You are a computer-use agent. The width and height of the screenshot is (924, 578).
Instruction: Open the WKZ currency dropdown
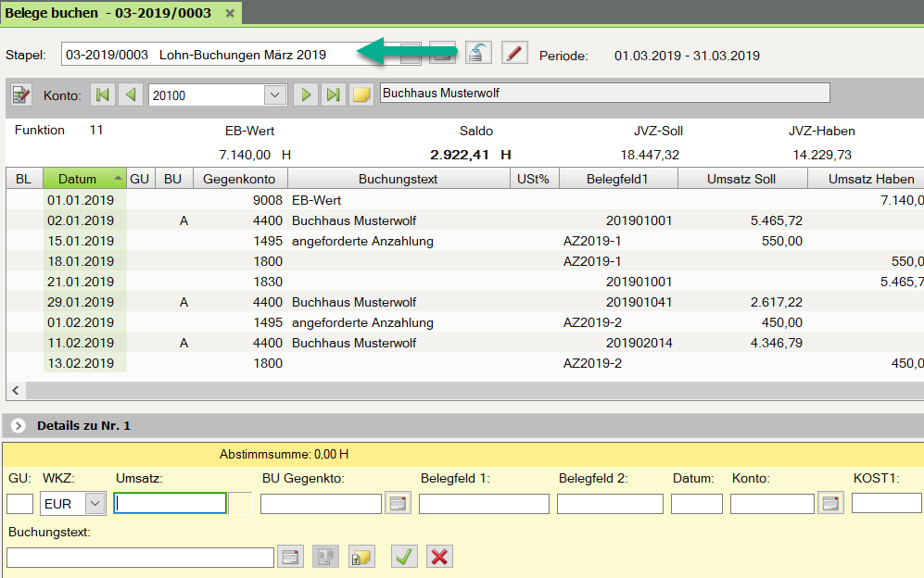(95, 504)
